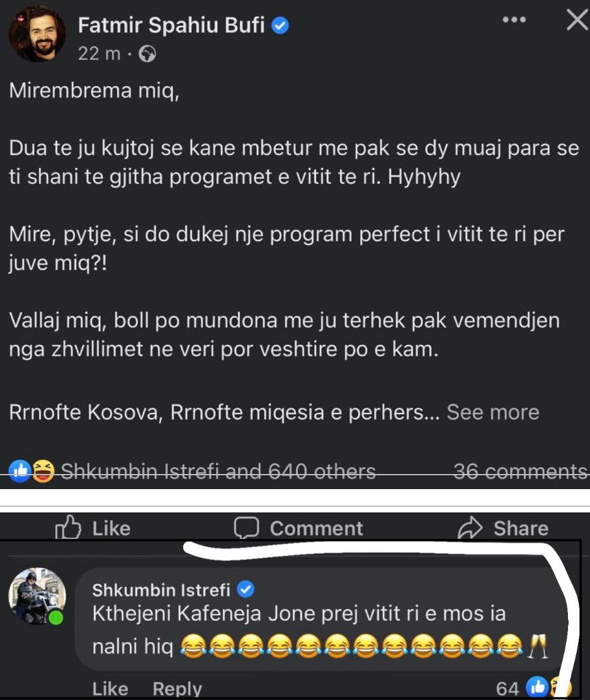Open Shkumbin Istrefi's commenter avatar

coord(37,596)
